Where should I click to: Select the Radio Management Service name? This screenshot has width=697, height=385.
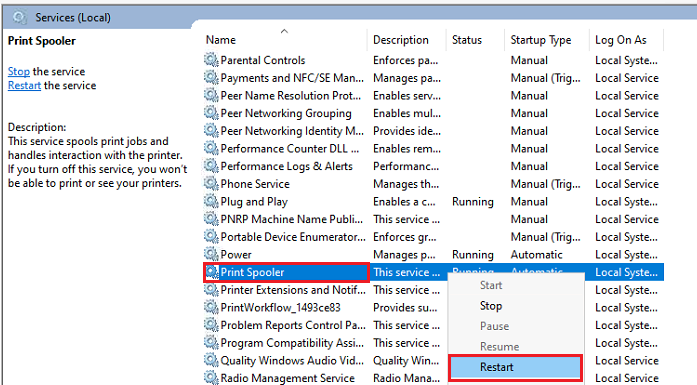click(x=288, y=378)
